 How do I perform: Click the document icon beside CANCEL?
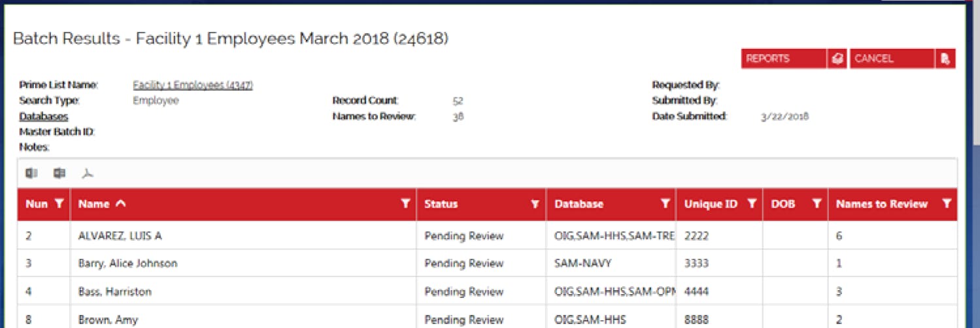point(945,59)
